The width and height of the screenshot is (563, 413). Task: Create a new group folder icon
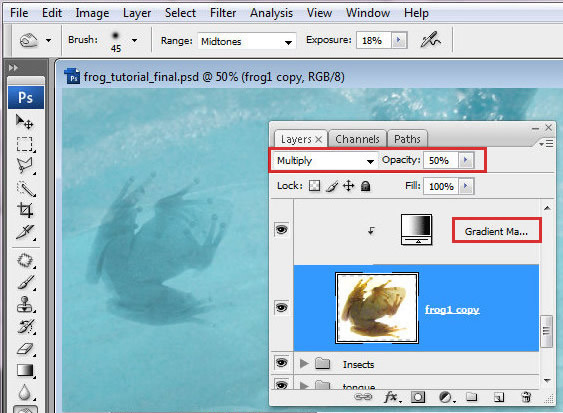pos(471,397)
